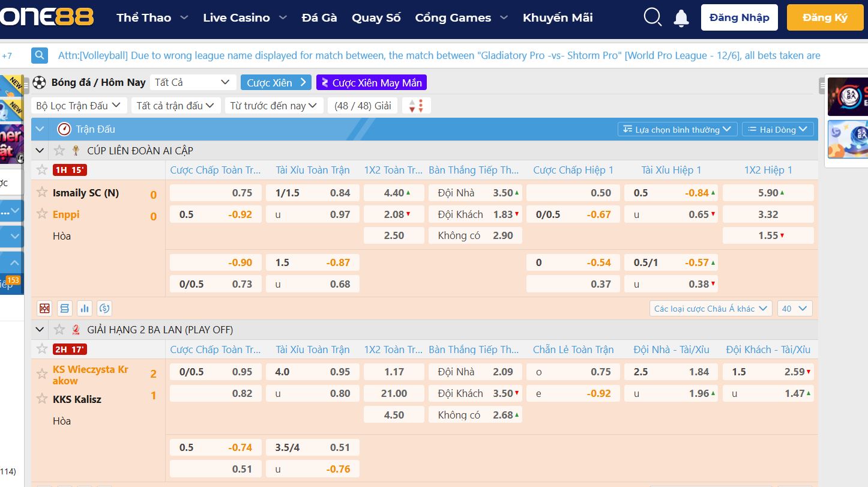Open the Từ trước đến nay dropdown
The width and height of the screenshot is (868, 487).
click(x=274, y=106)
